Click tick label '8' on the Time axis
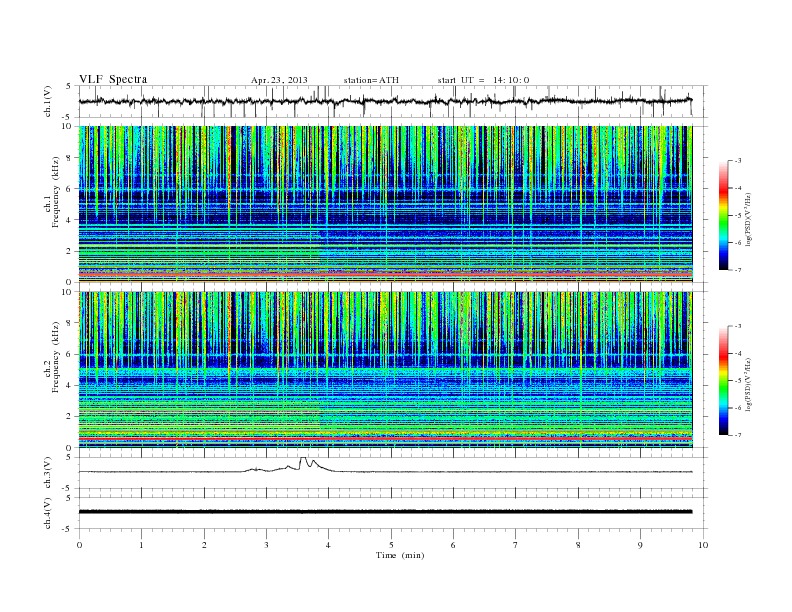The height and width of the screenshot is (612, 792). (578, 545)
